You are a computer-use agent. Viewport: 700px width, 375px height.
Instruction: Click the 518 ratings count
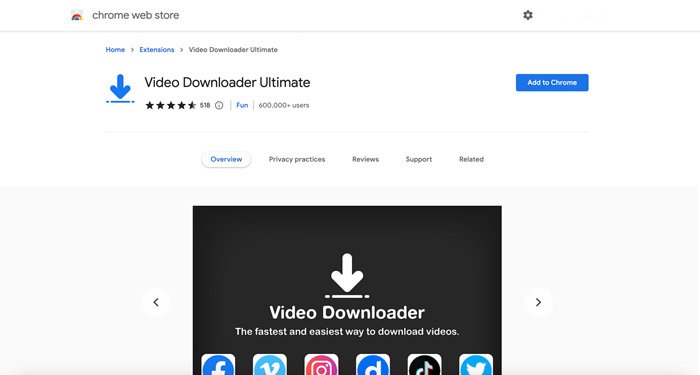(205, 105)
